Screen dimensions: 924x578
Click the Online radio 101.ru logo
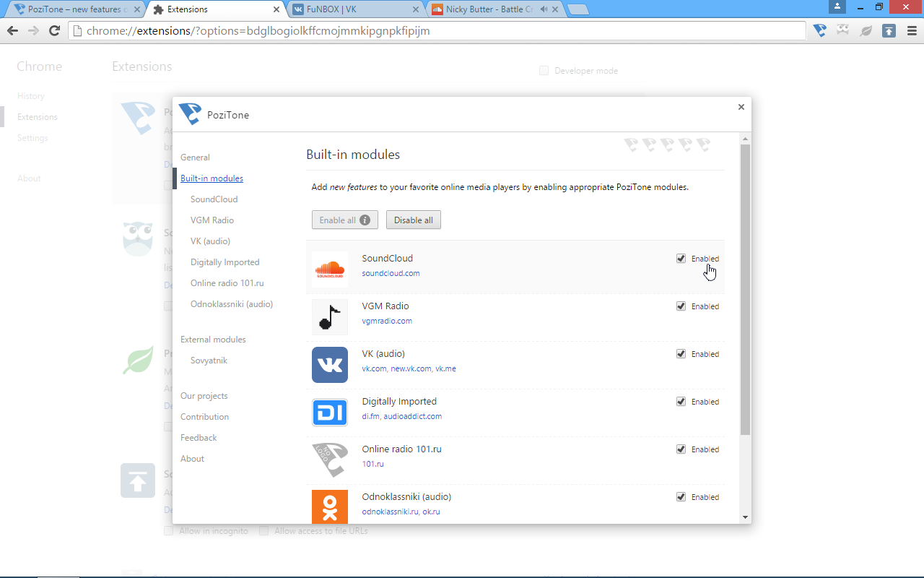point(330,460)
